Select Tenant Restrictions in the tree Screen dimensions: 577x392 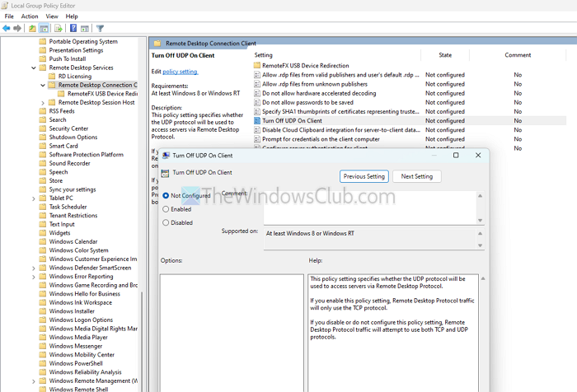click(73, 216)
